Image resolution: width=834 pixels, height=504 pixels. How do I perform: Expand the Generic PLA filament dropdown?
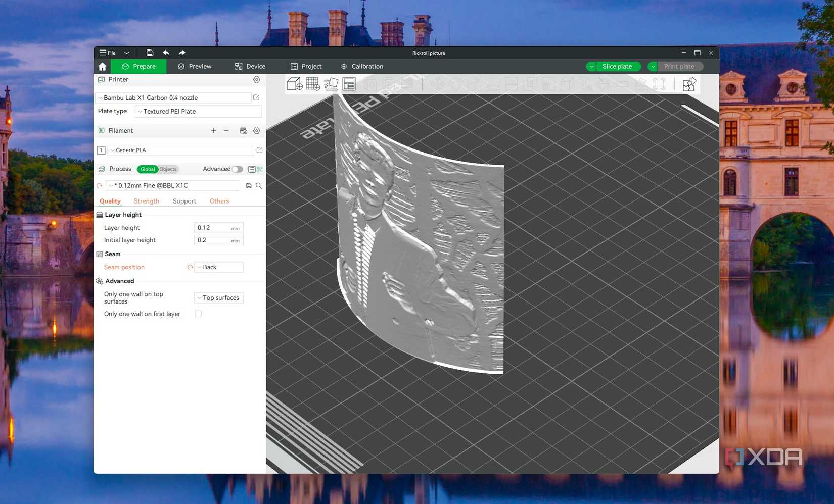click(180, 150)
